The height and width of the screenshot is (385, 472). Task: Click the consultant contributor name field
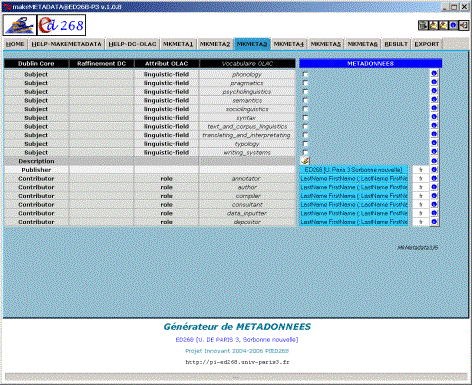coord(354,204)
